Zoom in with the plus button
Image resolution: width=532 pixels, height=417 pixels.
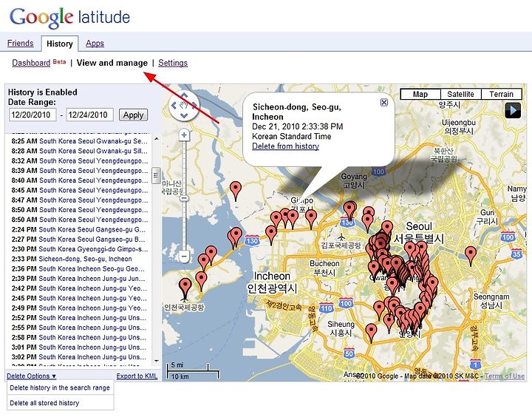point(184,135)
